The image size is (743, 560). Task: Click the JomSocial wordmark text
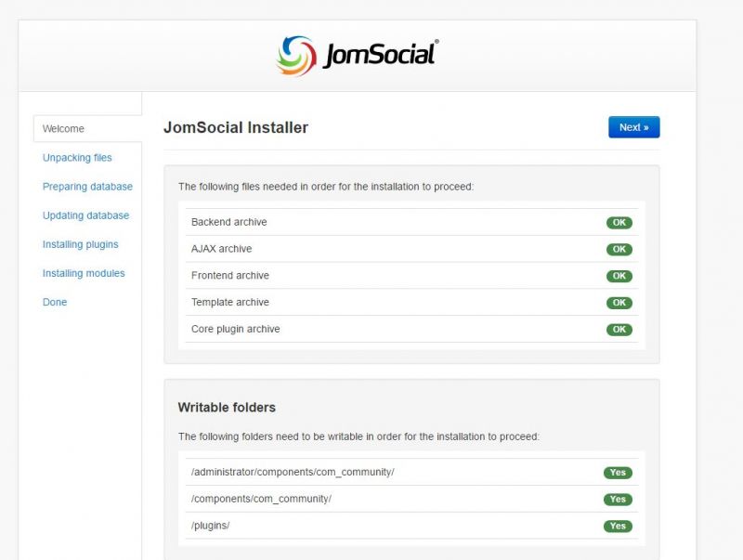(x=381, y=55)
